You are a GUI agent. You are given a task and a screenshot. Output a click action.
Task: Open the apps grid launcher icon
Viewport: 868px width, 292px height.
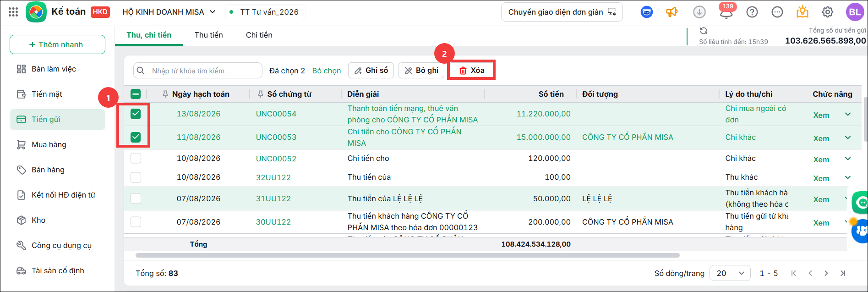point(13,12)
